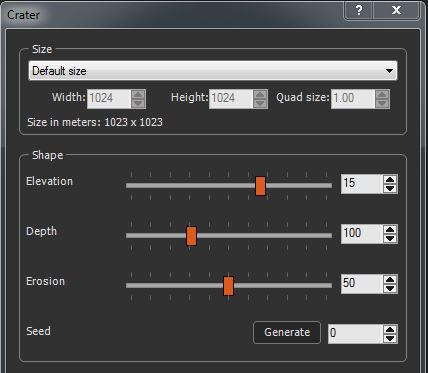Adjust the Depth slider handle
This screenshot has width=428, height=373.
coord(191,236)
